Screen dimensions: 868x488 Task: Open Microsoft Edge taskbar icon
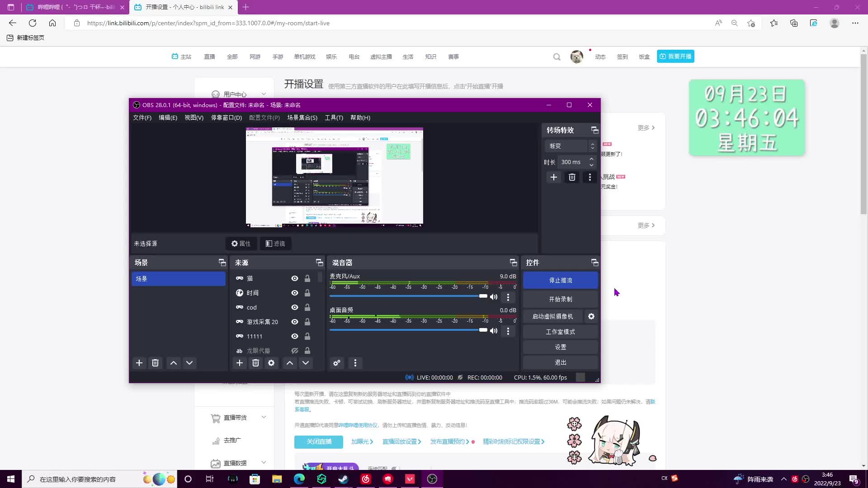pyautogui.click(x=299, y=479)
